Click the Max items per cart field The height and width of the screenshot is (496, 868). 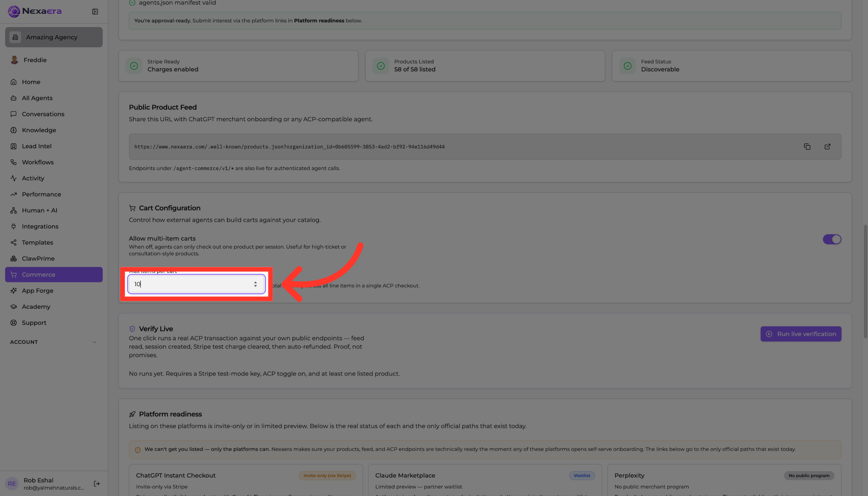coord(196,284)
